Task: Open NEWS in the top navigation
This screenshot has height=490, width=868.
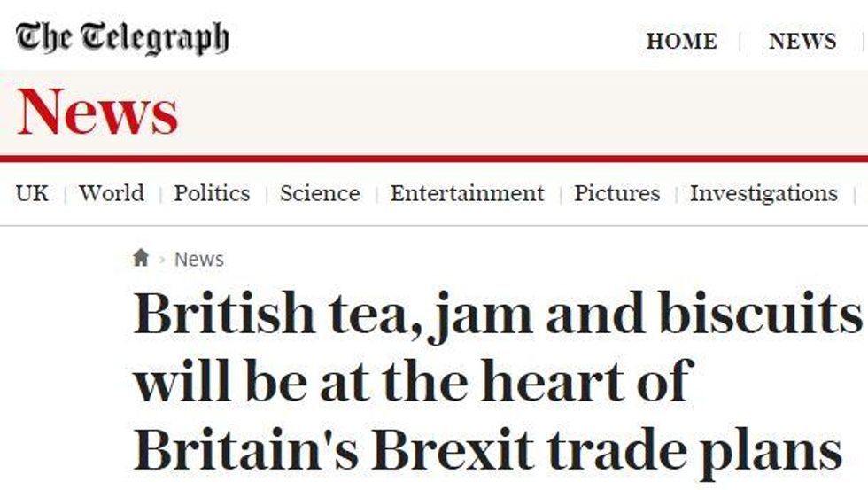Action: point(802,41)
